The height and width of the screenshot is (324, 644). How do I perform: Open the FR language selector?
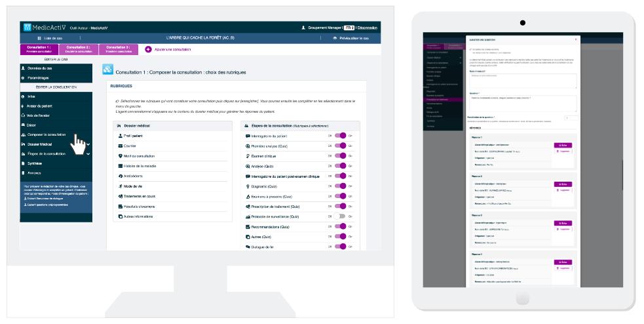[349, 28]
